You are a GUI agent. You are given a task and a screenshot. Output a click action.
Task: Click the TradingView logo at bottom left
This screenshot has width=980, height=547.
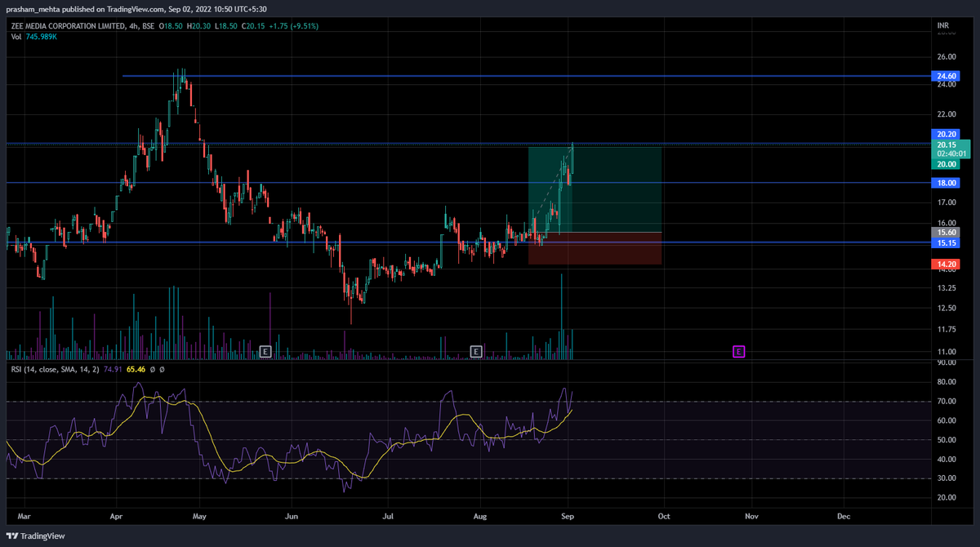tap(33, 536)
